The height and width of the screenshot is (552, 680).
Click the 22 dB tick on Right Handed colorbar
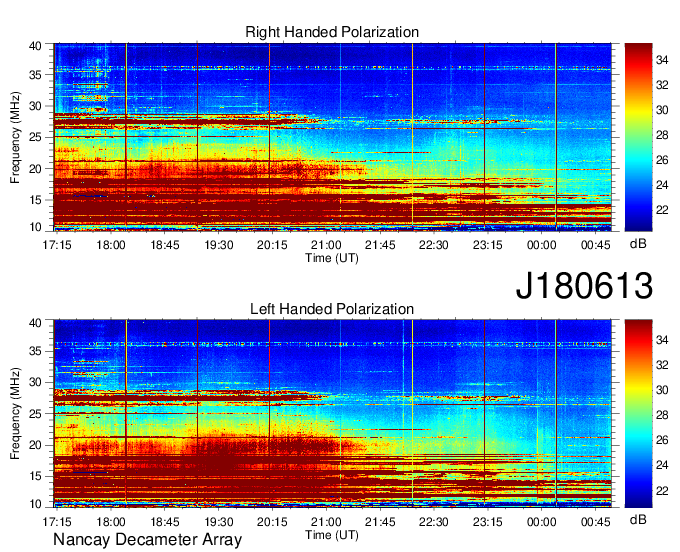pyautogui.click(x=662, y=210)
